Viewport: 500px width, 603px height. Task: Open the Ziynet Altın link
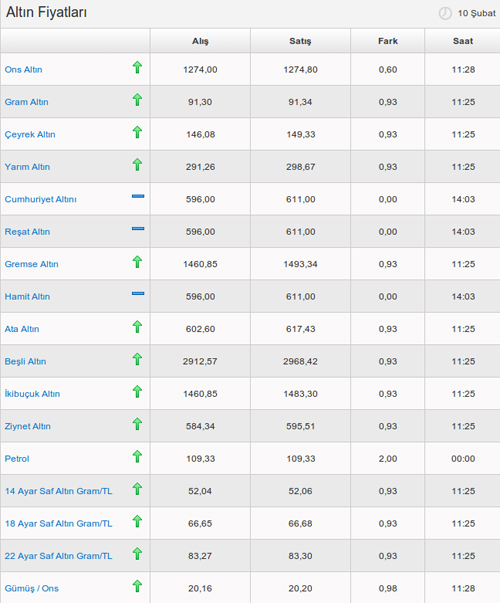point(28,426)
